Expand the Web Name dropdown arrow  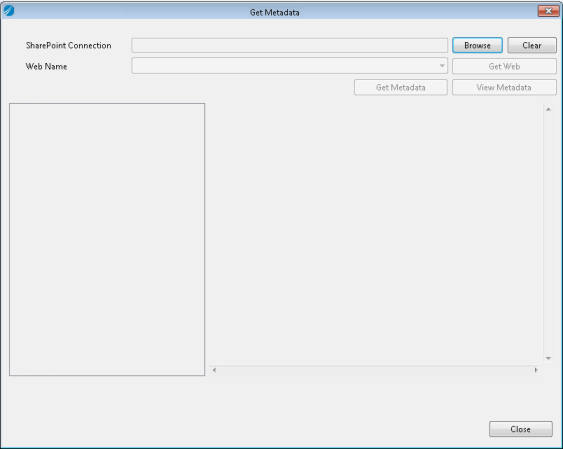click(442, 66)
